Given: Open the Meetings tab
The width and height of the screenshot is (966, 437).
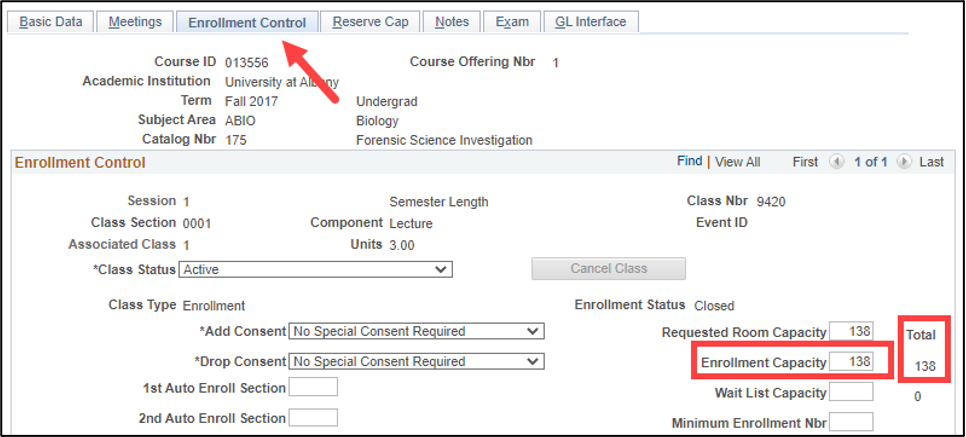Looking at the screenshot, I should point(135,22).
